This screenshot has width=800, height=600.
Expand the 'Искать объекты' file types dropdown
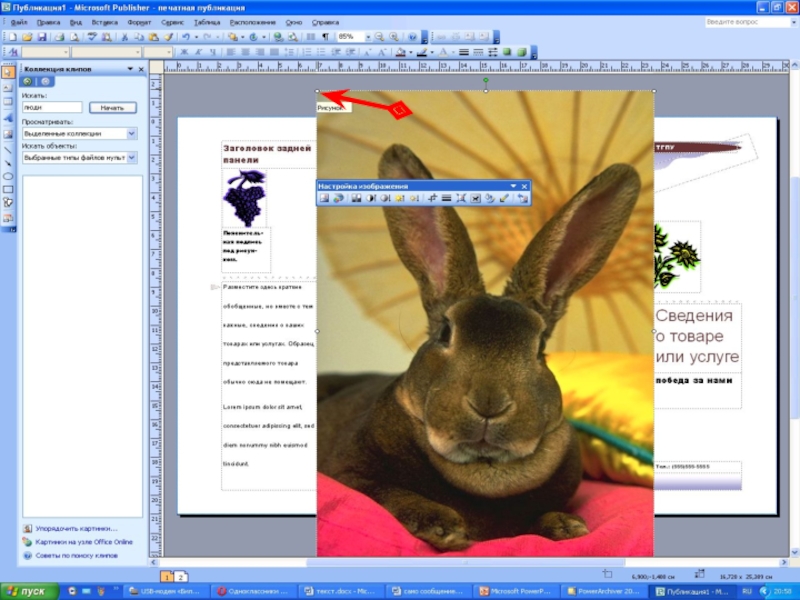[x=132, y=157]
